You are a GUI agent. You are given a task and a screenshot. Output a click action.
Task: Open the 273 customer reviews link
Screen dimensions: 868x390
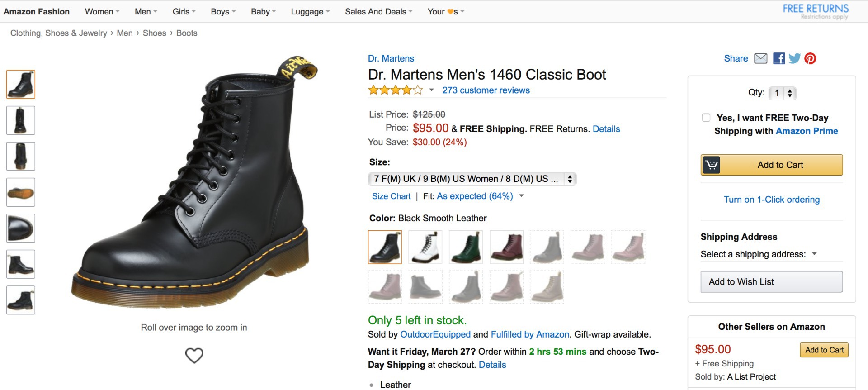(486, 90)
